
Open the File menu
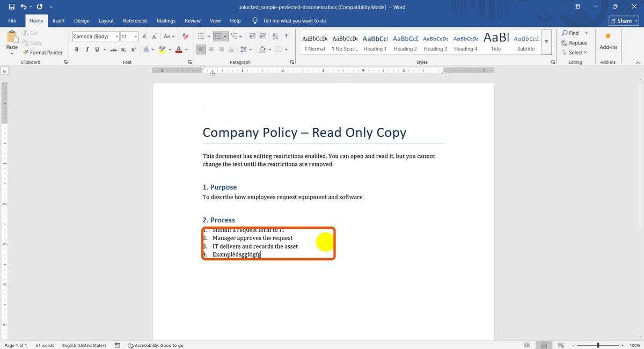coord(12,21)
